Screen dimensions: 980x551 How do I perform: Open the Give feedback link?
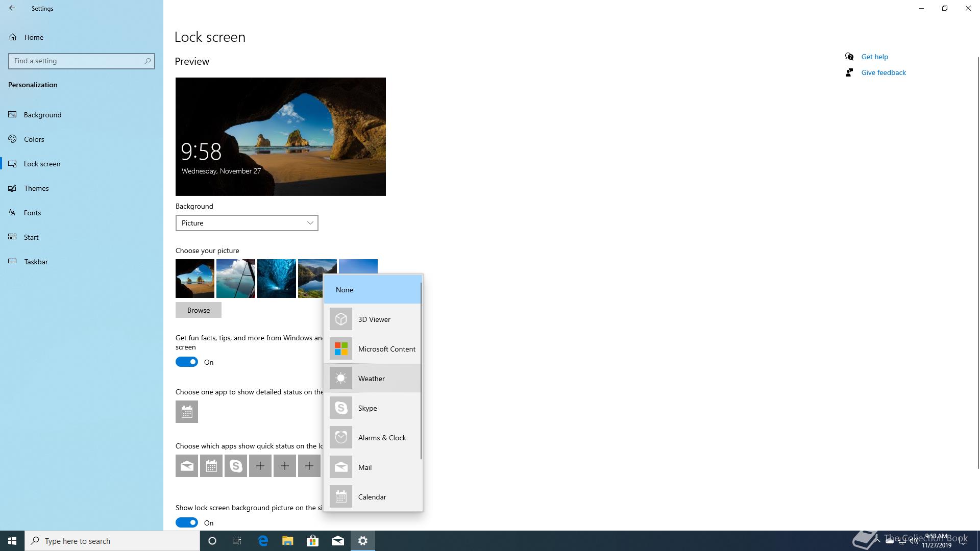coord(884,72)
